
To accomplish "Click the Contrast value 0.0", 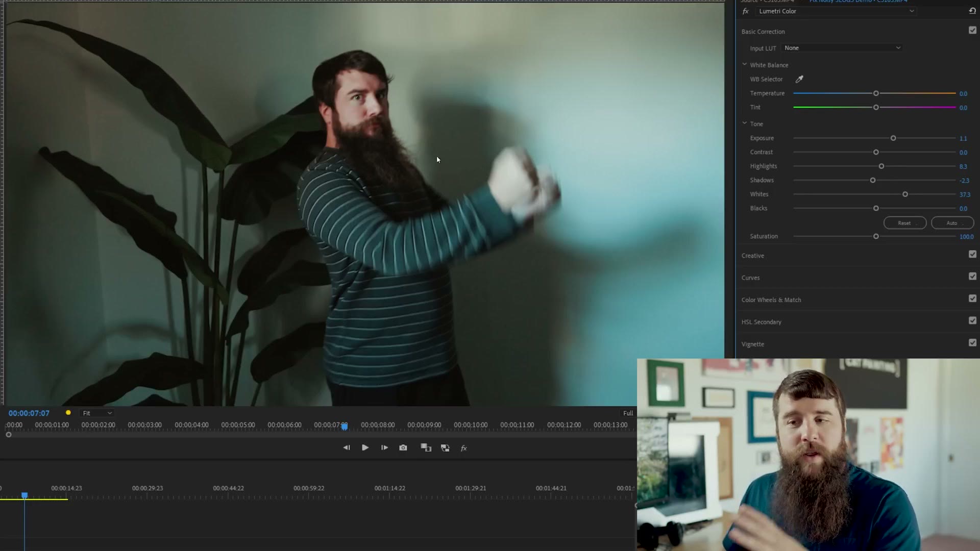I will coord(963,153).
